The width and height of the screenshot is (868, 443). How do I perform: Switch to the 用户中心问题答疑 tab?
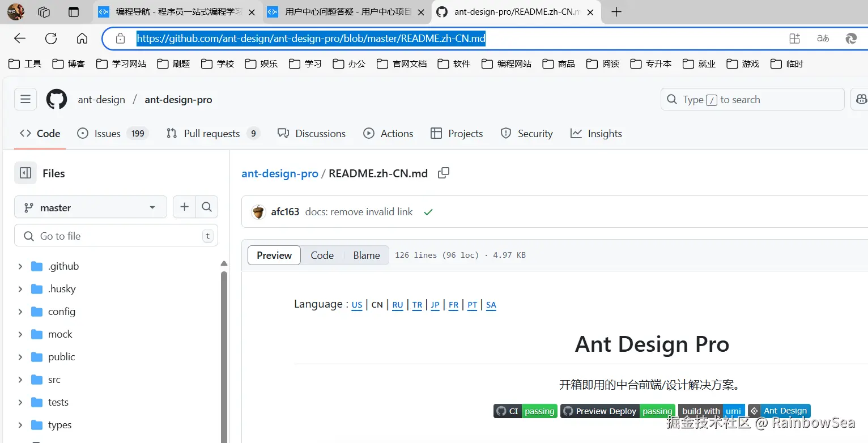(x=347, y=12)
